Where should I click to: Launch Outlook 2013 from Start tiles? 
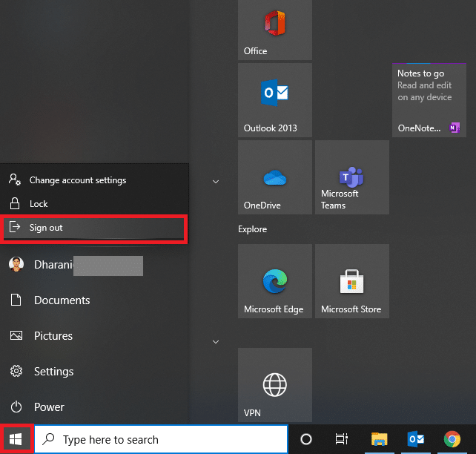(x=274, y=99)
